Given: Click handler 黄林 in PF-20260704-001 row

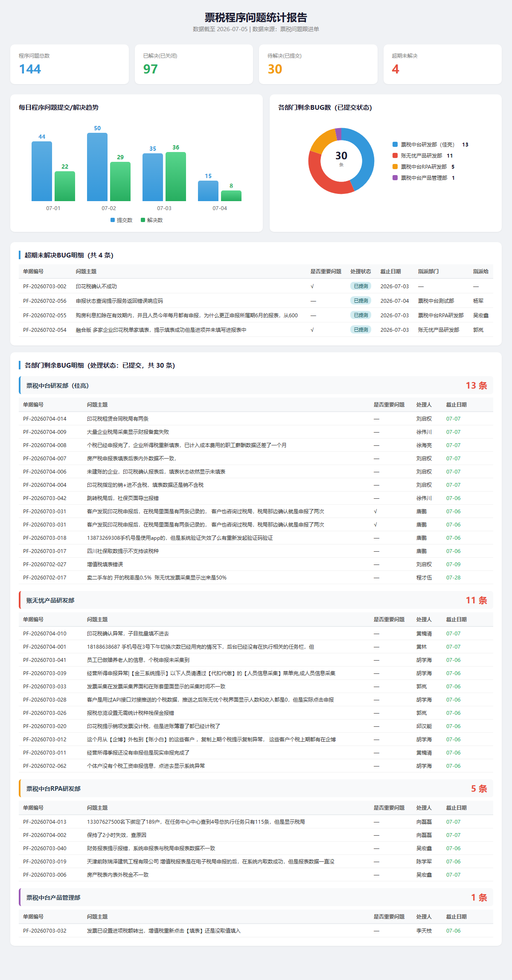Looking at the screenshot, I should (422, 647).
